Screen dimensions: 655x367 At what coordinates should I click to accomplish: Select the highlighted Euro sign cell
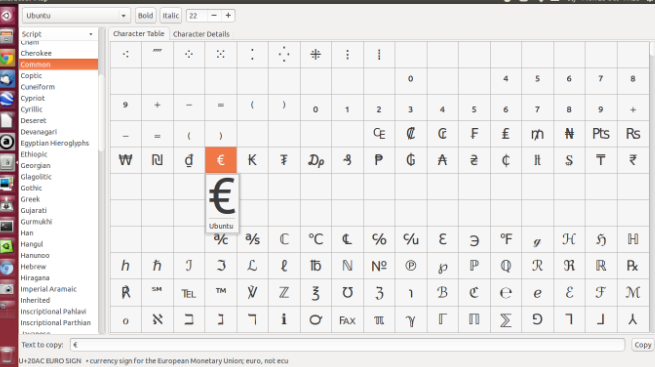coord(221,160)
